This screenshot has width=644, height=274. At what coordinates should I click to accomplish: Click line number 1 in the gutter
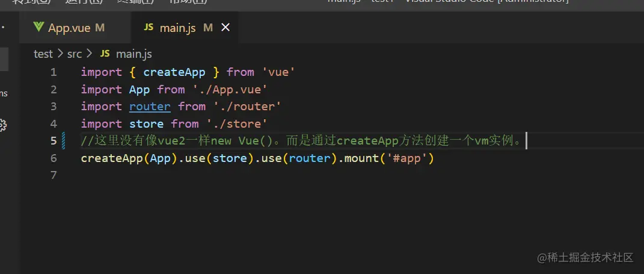pyautogui.click(x=54, y=72)
